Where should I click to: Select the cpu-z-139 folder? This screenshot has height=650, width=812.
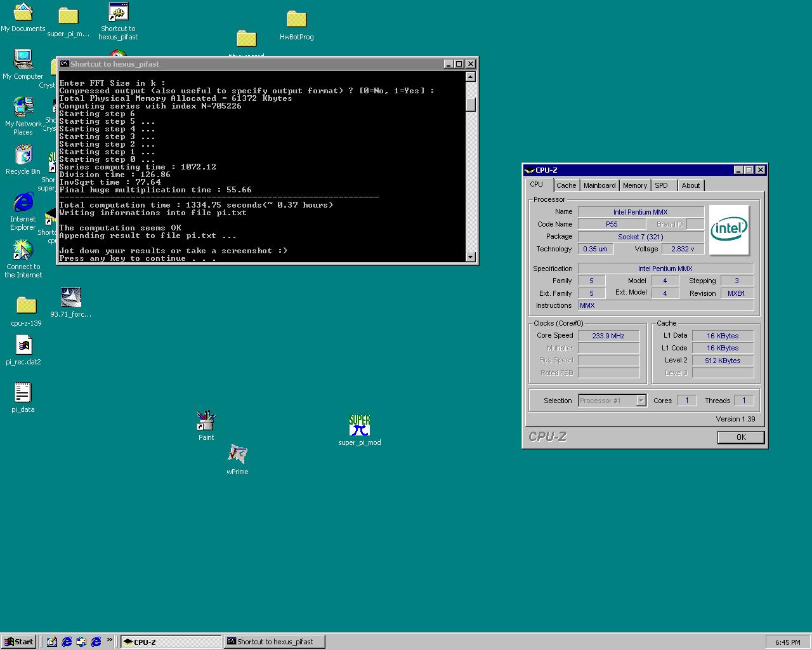pyautogui.click(x=26, y=311)
